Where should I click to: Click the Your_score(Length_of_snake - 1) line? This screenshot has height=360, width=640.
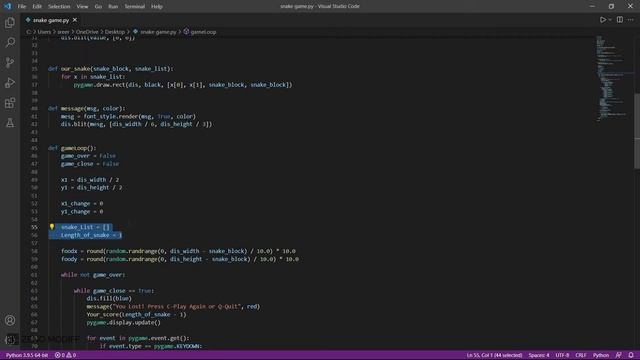pyautogui.click(x=136, y=314)
